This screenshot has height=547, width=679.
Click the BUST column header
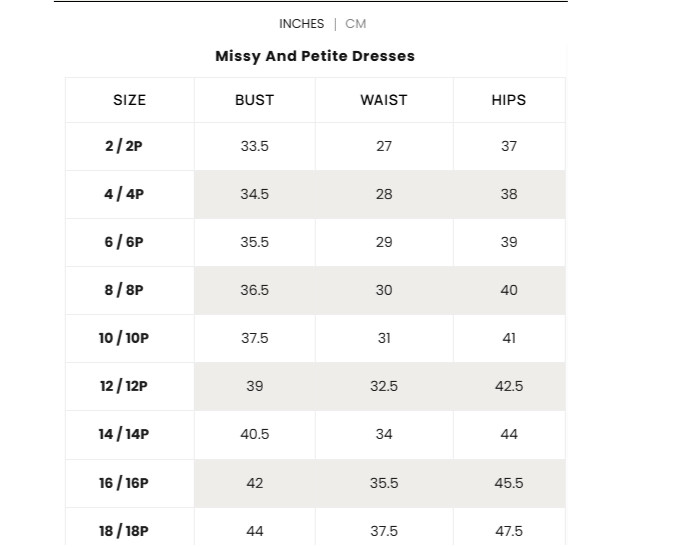coord(255,100)
